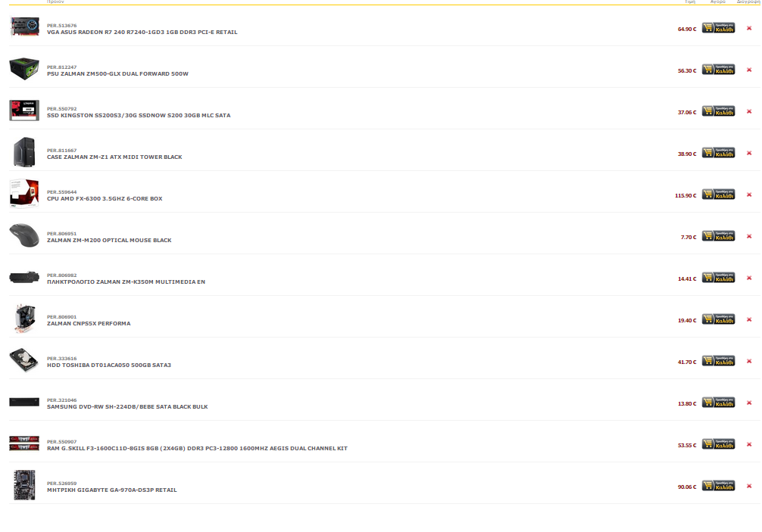Add RAM G.Skill 8GB to cart
Viewport: 762px width, 532px height.
[718, 445]
